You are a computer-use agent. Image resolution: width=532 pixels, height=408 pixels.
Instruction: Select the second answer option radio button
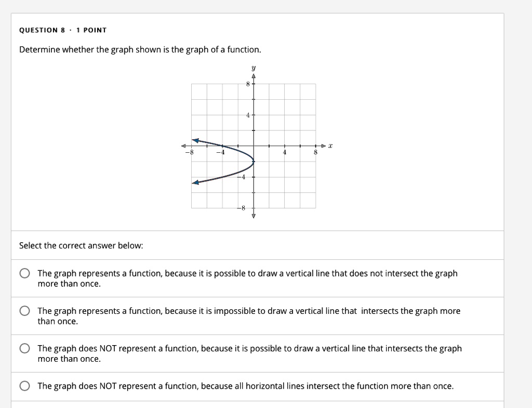tap(24, 310)
